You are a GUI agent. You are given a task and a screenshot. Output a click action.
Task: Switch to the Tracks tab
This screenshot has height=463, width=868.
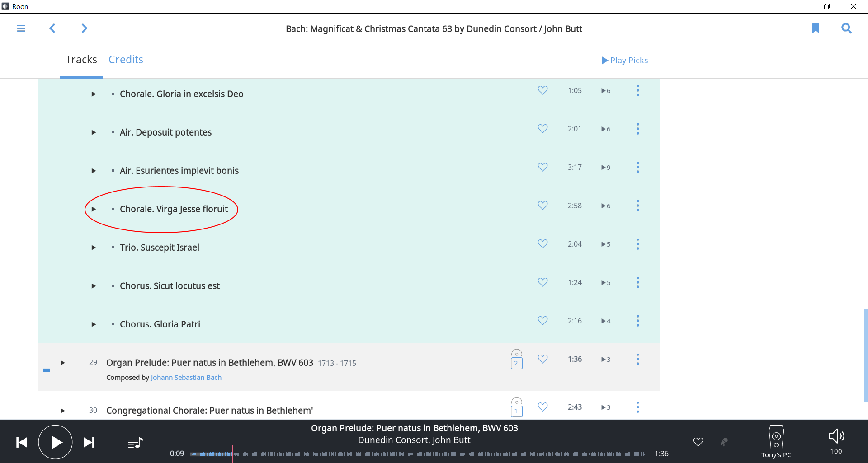coord(81,60)
